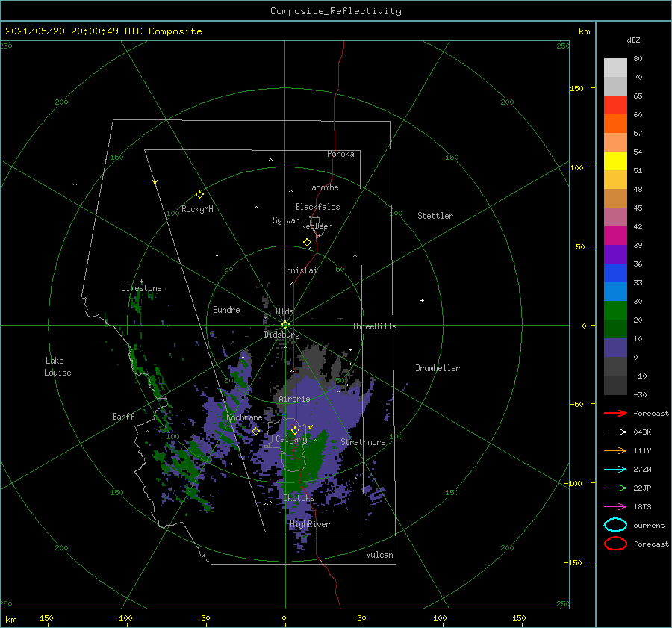This screenshot has height=628, width=672.
Task: Click the white asterisk east of Innisfail
Action: click(355, 256)
